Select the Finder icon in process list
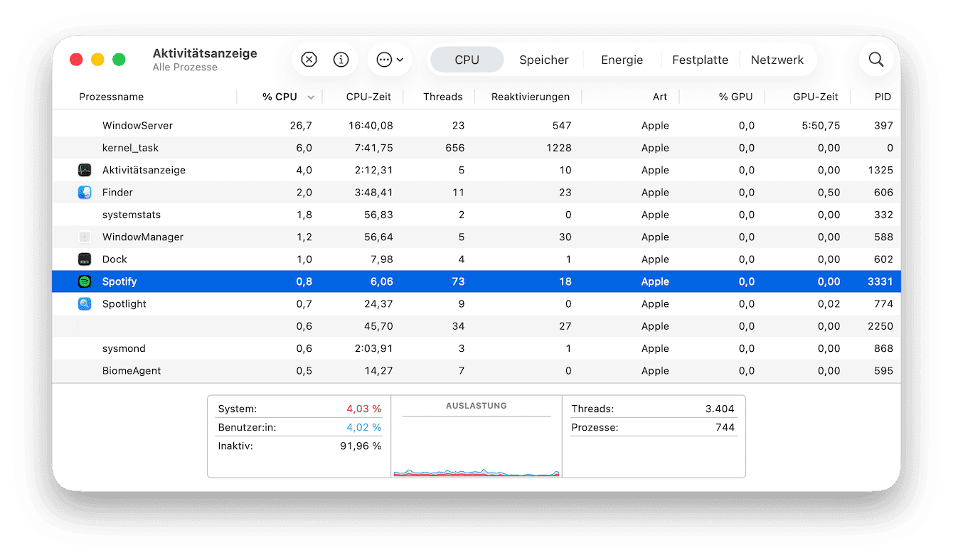 [85, 193]
